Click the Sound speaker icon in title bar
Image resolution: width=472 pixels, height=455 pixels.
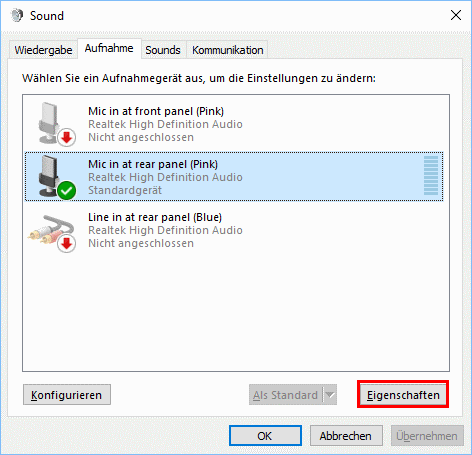click(17, 15)
